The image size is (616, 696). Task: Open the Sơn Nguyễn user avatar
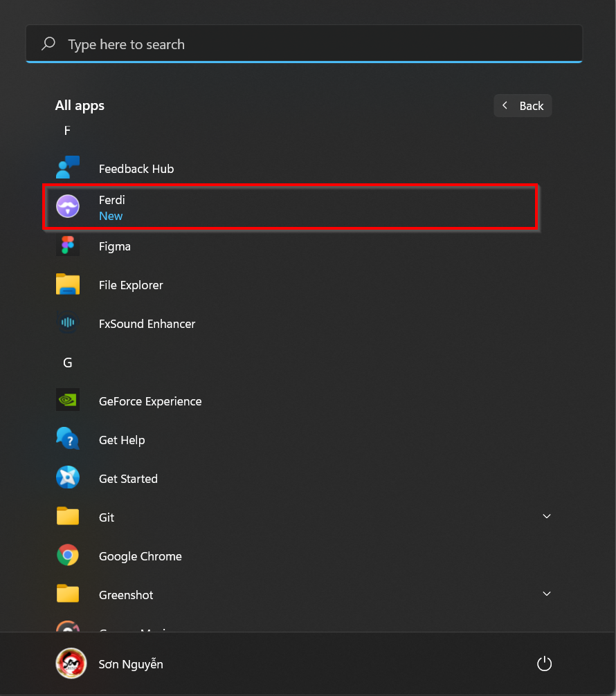71,663
